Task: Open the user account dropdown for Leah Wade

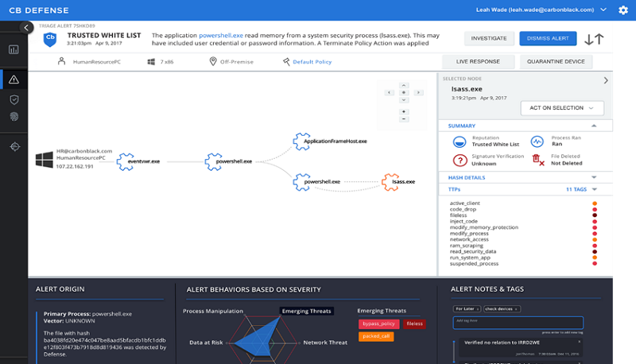Action: coord(603,10)
